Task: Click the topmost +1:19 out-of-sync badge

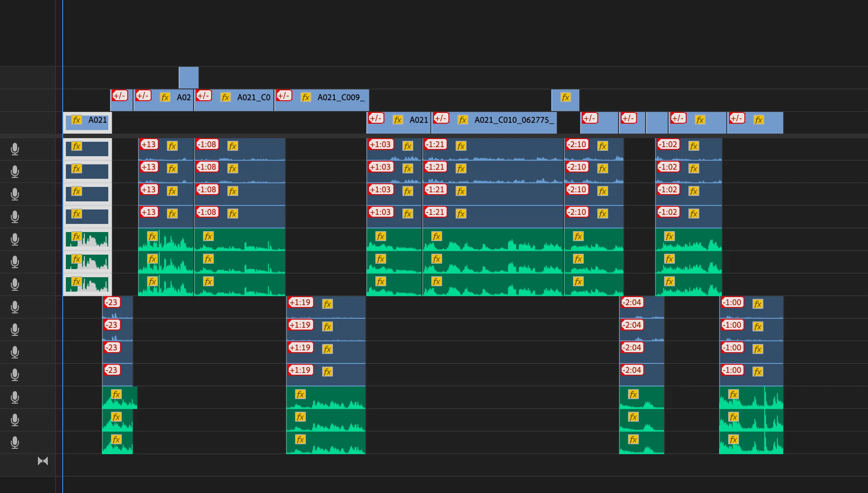Action: coord(300,302)
